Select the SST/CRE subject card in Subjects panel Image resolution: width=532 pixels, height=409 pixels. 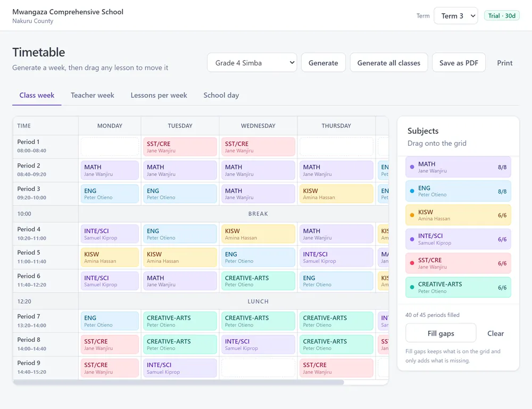click(458, 263)
